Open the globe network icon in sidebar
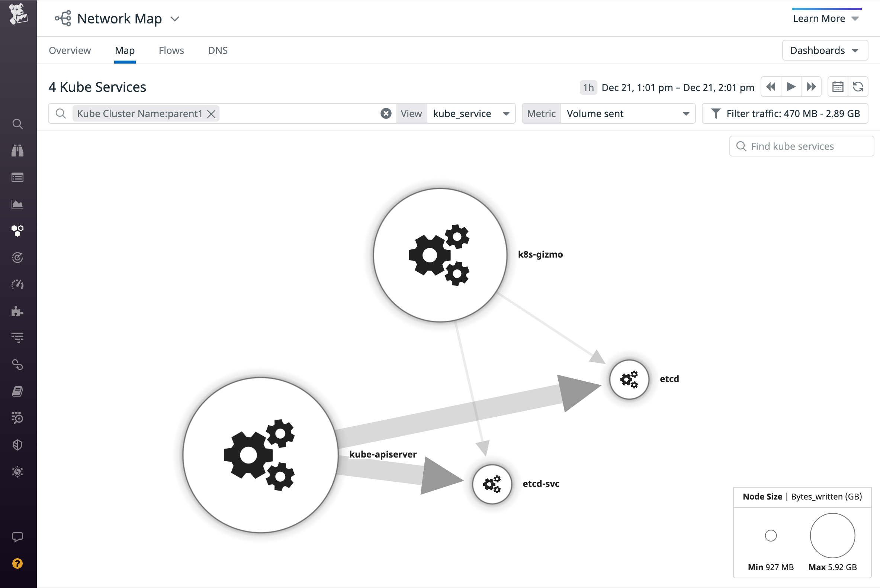880x588 pixels. (17, 471)
